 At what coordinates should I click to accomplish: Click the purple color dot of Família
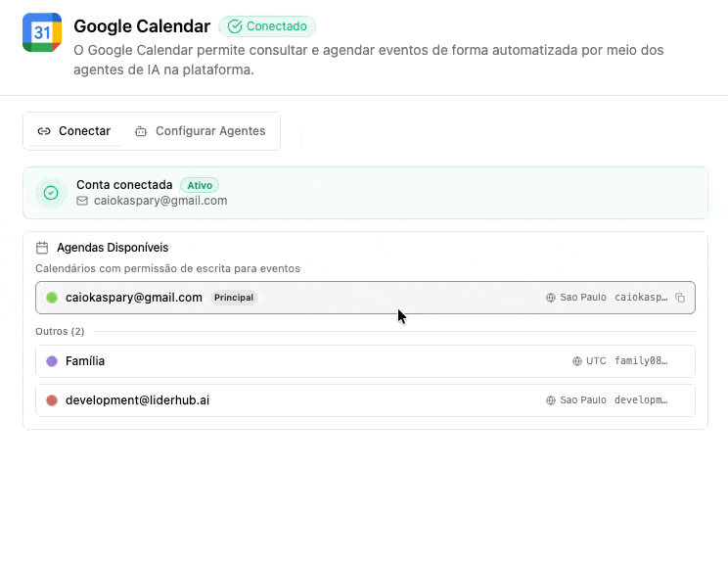pos(52,361)
